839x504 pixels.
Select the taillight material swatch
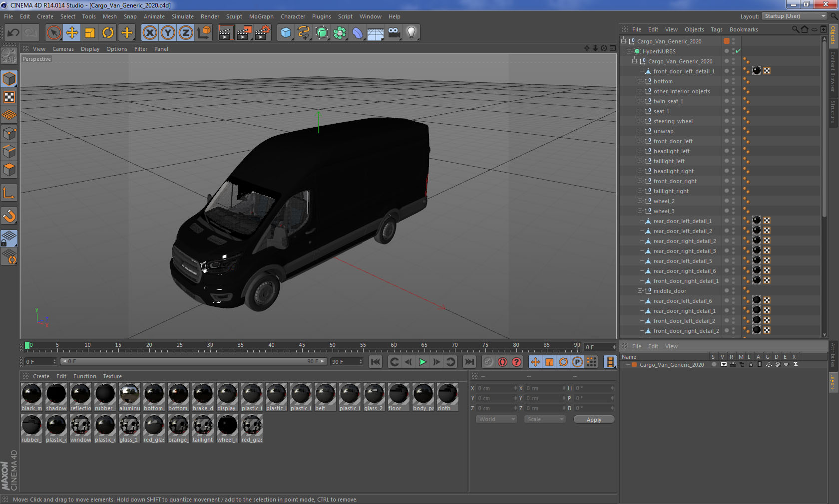click(x=203, y=429)
